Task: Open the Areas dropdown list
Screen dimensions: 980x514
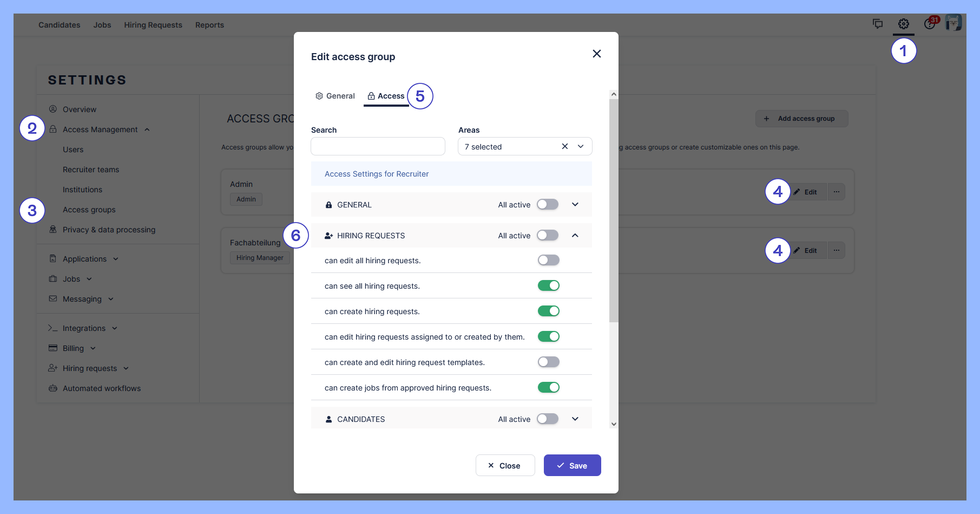Action: (x=581, y=147)
